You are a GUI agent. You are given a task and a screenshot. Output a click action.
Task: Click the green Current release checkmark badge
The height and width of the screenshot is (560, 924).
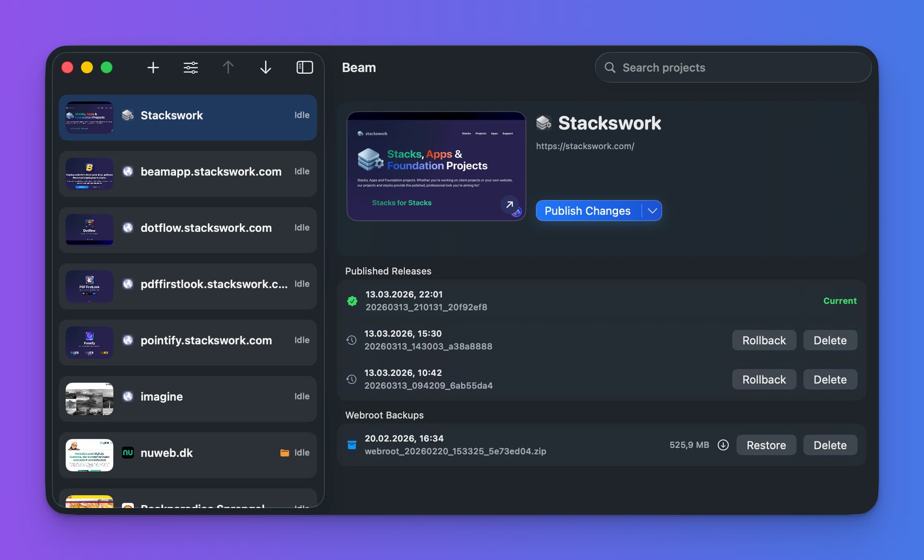(352, 301)
